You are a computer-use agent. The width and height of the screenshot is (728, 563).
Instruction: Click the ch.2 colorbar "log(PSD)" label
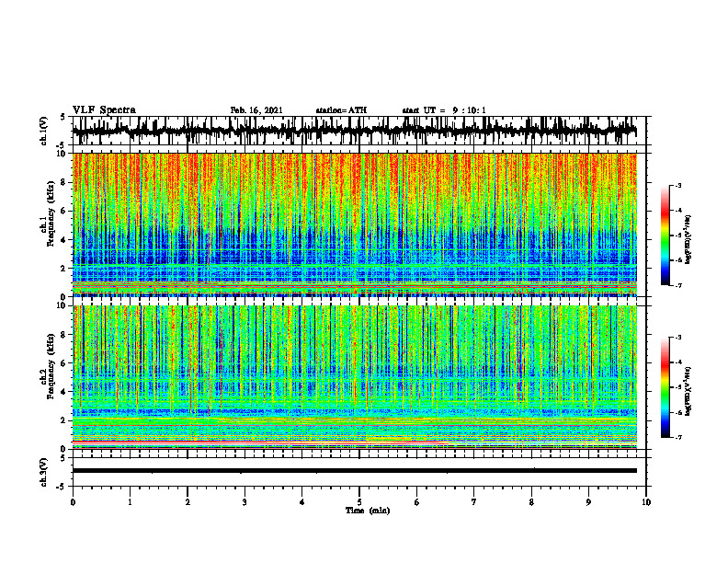688,391
